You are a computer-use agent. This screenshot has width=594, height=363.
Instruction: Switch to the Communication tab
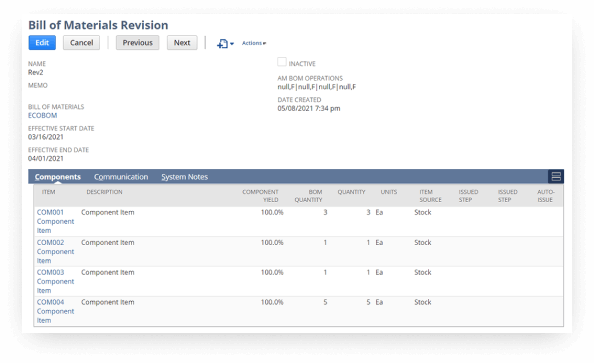[121, 177]
